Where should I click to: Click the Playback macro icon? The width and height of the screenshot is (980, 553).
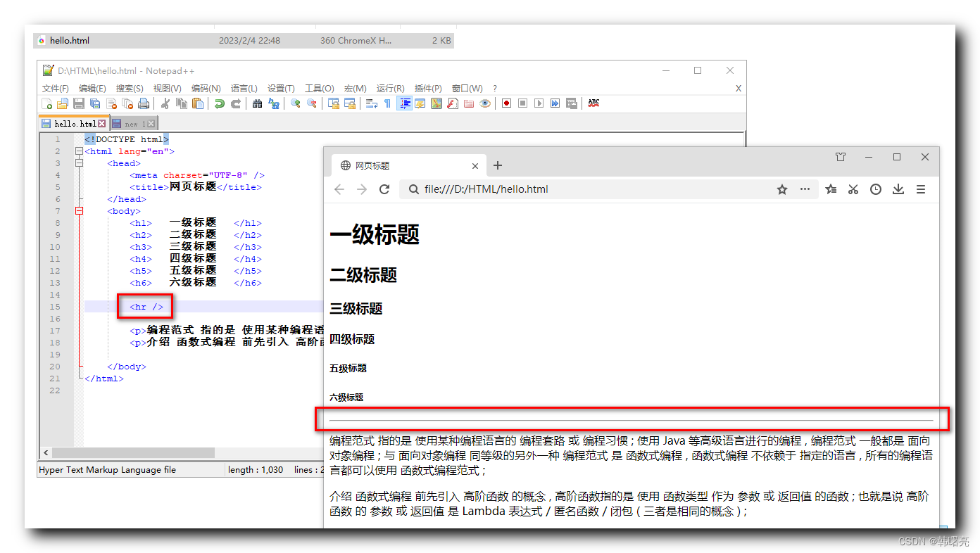[539, 103]
